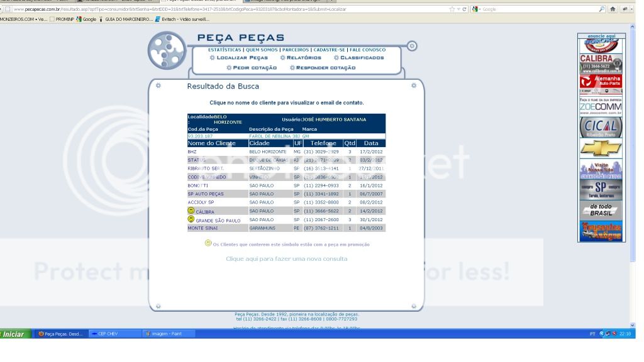Open the CICAL Ribeirão Preto banner
Screen dimensions: 644x362
(x=601, y=127)
